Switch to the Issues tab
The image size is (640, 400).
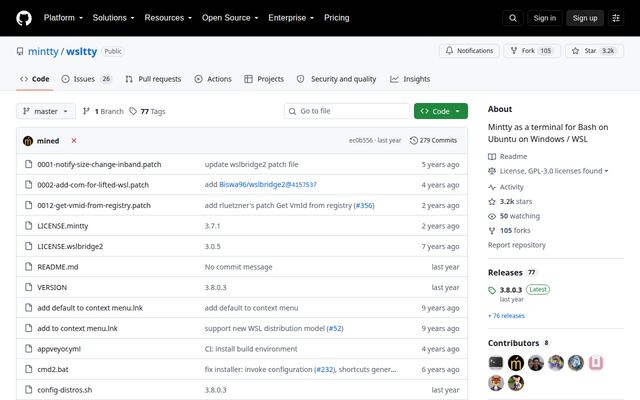[x=86, y=79]
